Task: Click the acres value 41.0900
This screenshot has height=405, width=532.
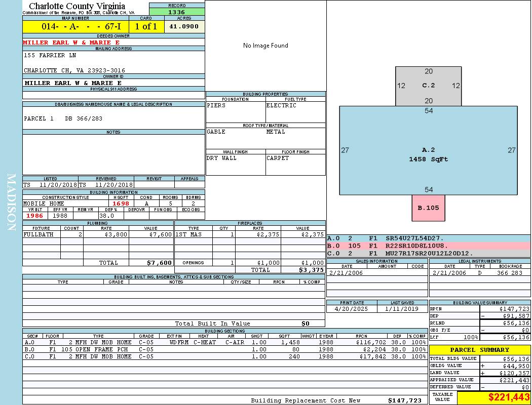Action: (184, 26)
